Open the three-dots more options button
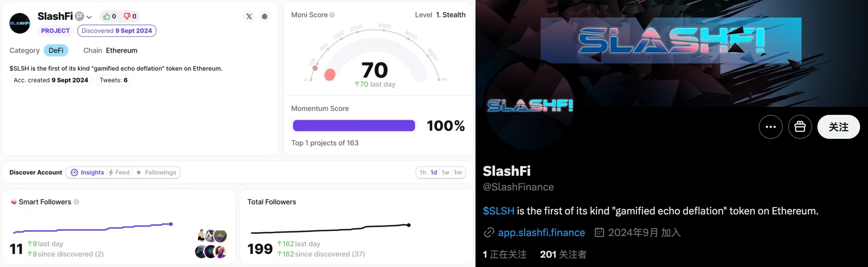 pos(770,127)
